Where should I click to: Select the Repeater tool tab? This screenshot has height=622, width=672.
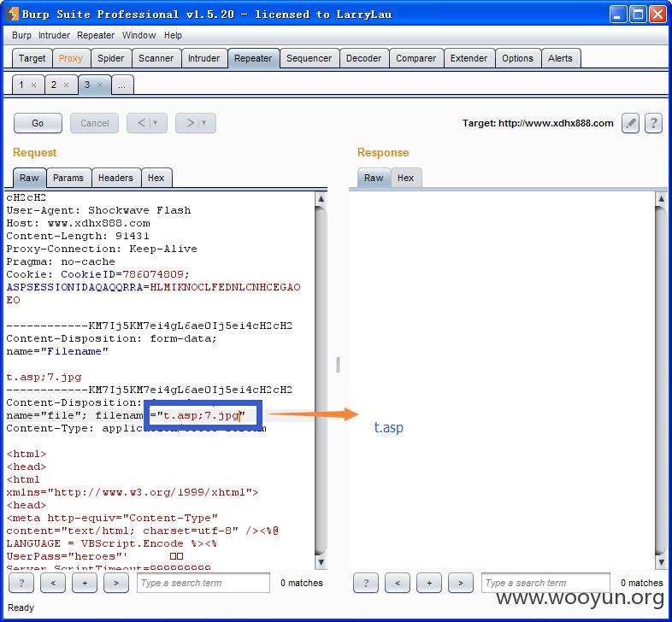coord(253,58)
